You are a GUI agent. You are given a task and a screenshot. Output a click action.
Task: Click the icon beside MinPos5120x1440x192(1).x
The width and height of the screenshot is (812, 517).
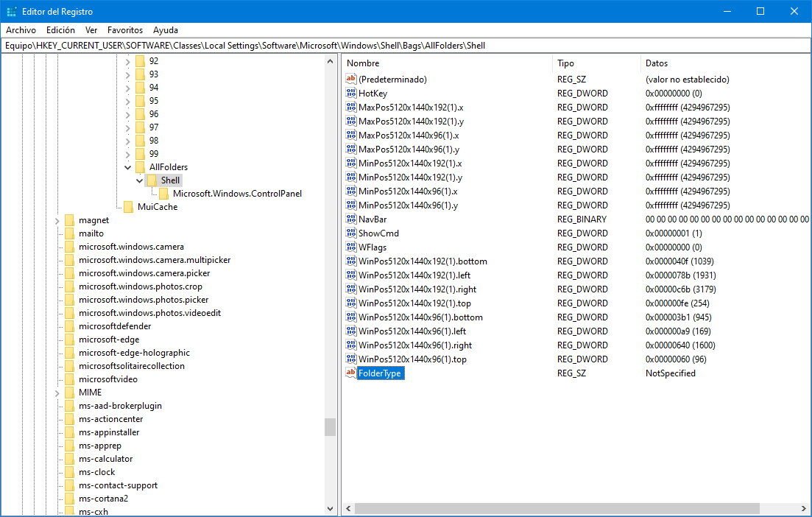click(x=351, y=163)
